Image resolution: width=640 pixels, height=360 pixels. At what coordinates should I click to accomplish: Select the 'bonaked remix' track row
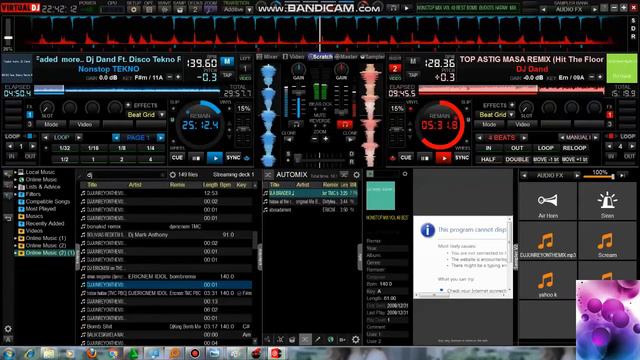click(166, 226)
